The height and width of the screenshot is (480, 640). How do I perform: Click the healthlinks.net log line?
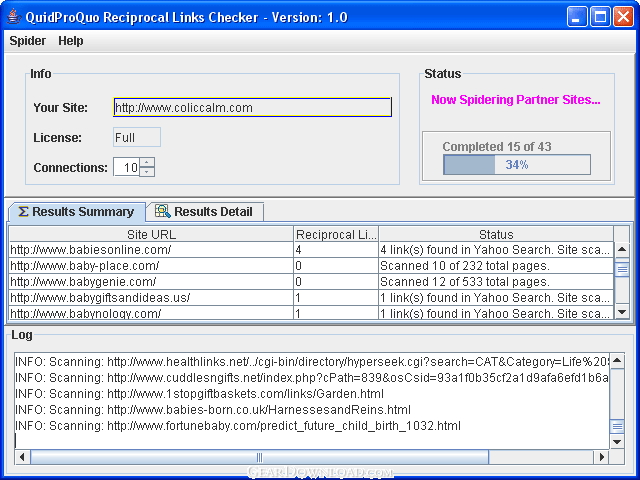312,362
